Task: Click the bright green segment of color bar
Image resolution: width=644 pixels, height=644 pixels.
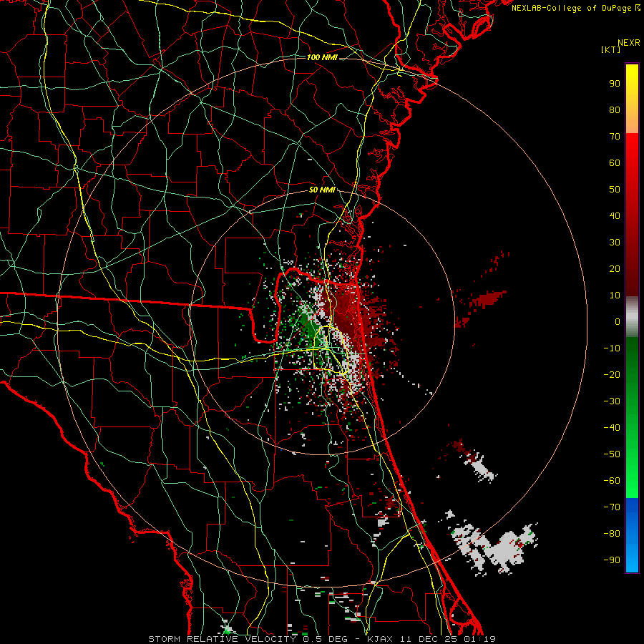Action: 632,417
